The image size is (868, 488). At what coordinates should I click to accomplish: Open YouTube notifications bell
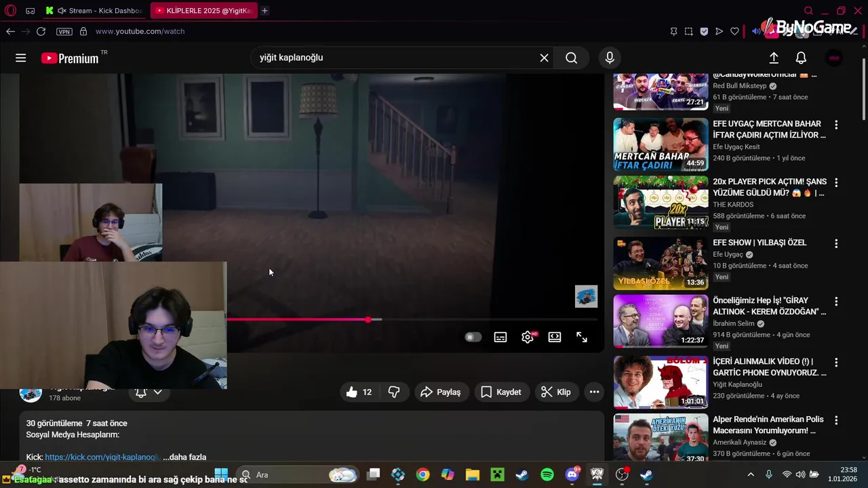(x=801, y=58)
